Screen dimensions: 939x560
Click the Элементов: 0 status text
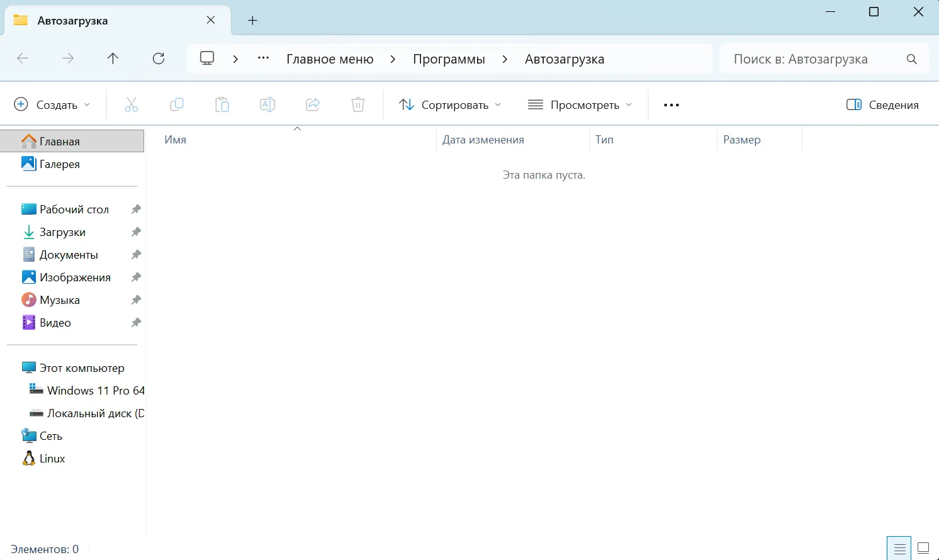[x=45, y=549]
